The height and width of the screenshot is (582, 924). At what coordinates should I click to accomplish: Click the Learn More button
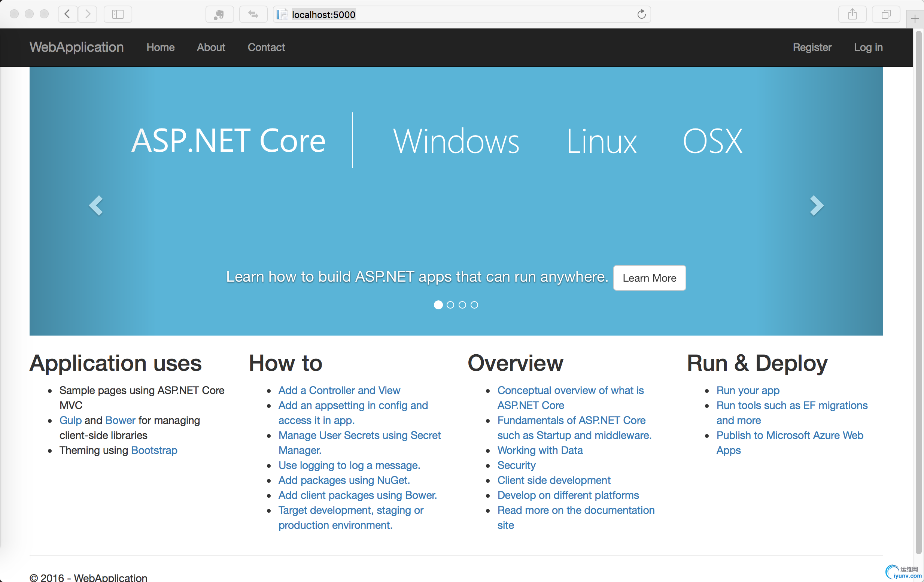coord(649,278)
